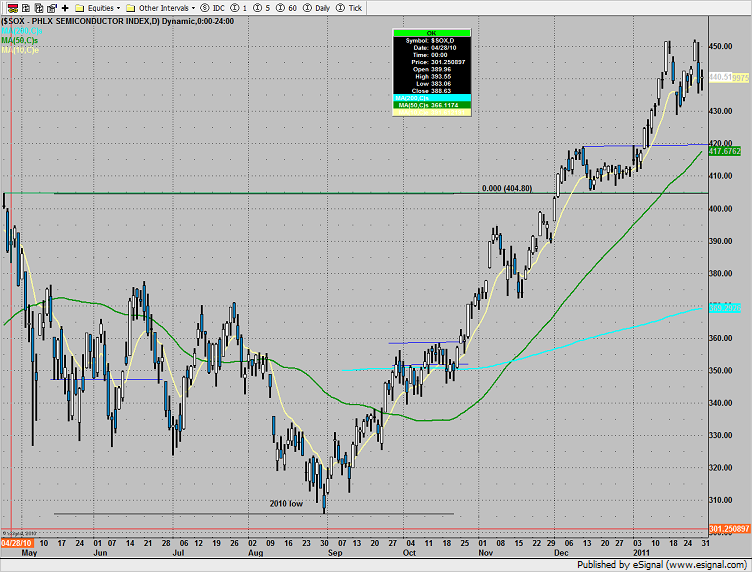
Task: Click the green OK header in data box
Action: [432, 31]
